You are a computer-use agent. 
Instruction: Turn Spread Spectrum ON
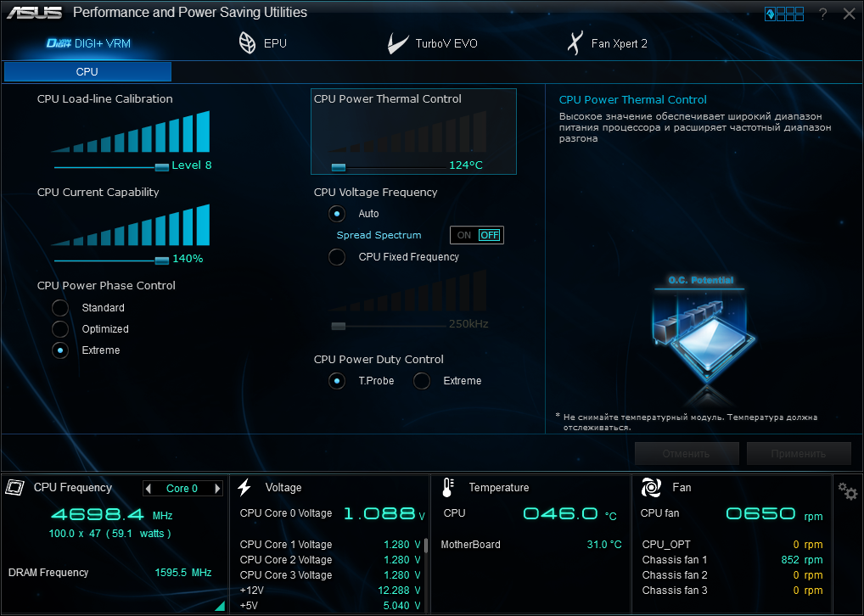click(464, 235)
